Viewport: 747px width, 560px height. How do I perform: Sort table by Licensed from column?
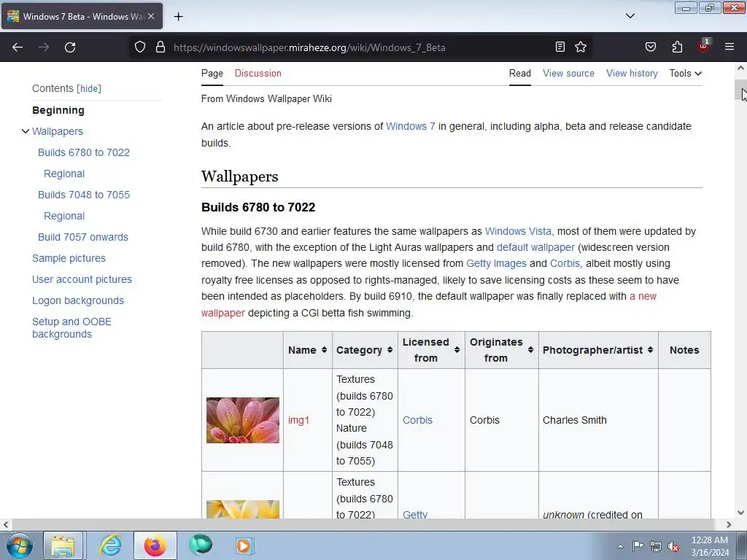pos(431,350)
